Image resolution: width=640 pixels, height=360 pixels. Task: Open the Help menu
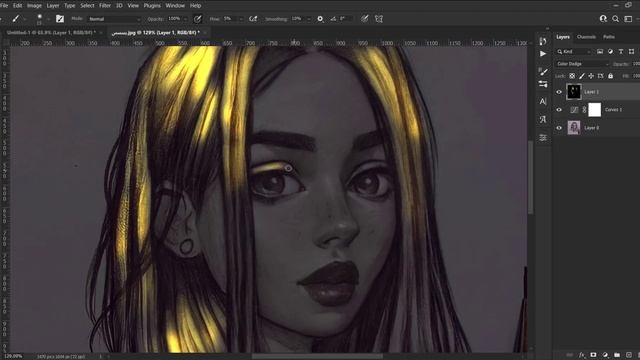click(196, 6)
